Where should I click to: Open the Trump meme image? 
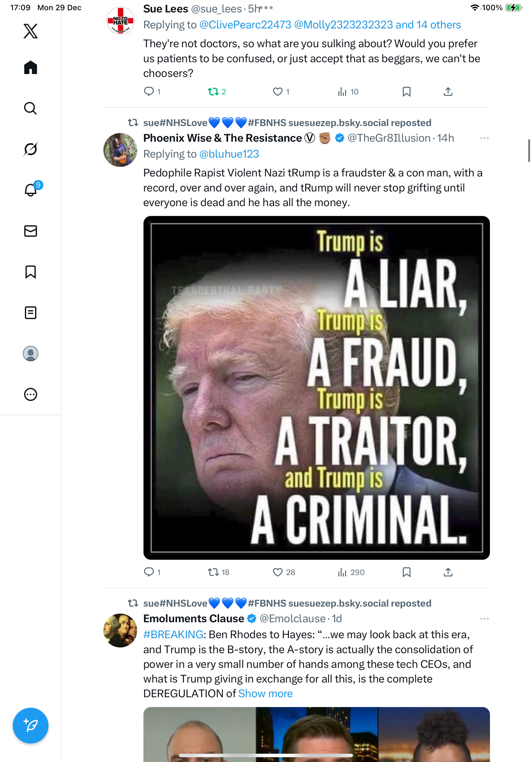pos(316,388)
